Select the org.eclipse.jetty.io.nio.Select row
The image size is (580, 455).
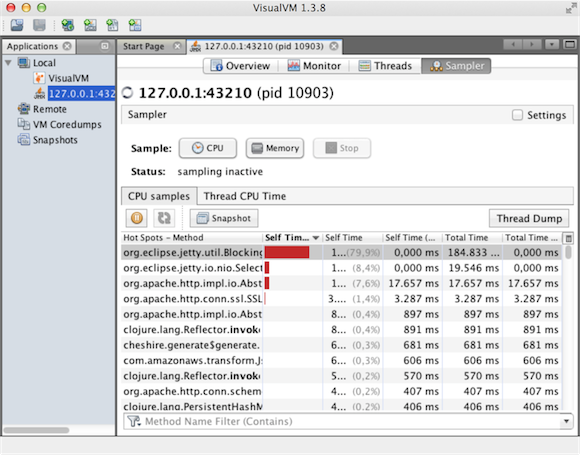(342, 268)
